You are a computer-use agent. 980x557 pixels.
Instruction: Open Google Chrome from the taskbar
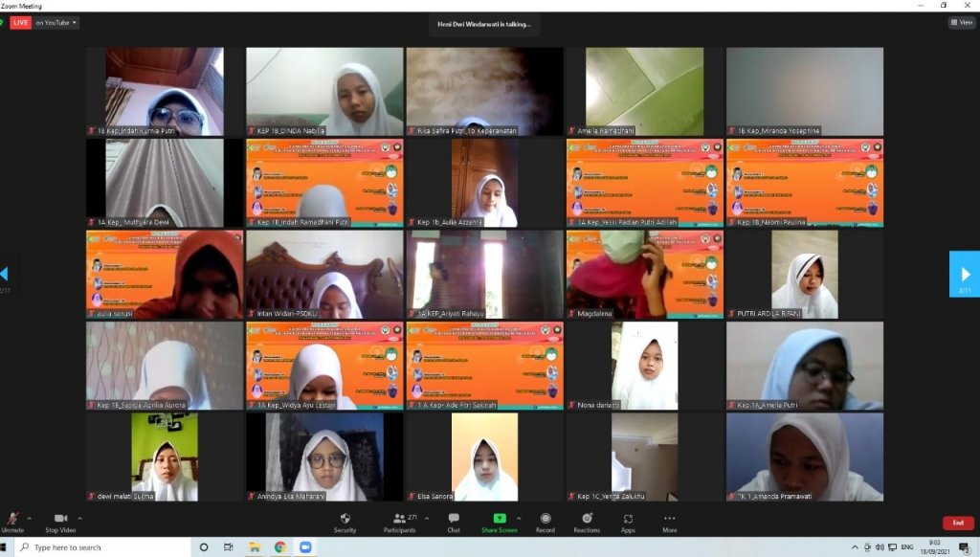[280, 547]
